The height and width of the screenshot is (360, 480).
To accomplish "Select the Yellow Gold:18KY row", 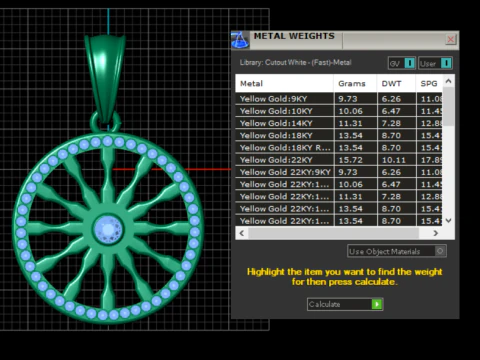I will click(339, 135).
